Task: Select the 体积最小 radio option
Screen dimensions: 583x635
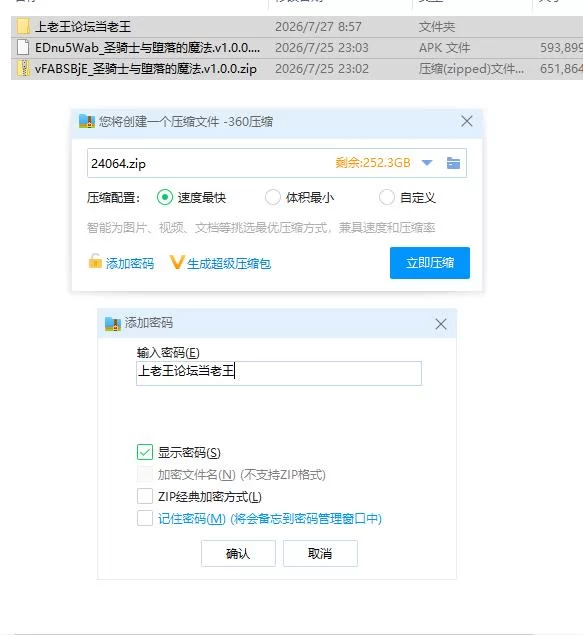Action: click(x=272, y=197)
